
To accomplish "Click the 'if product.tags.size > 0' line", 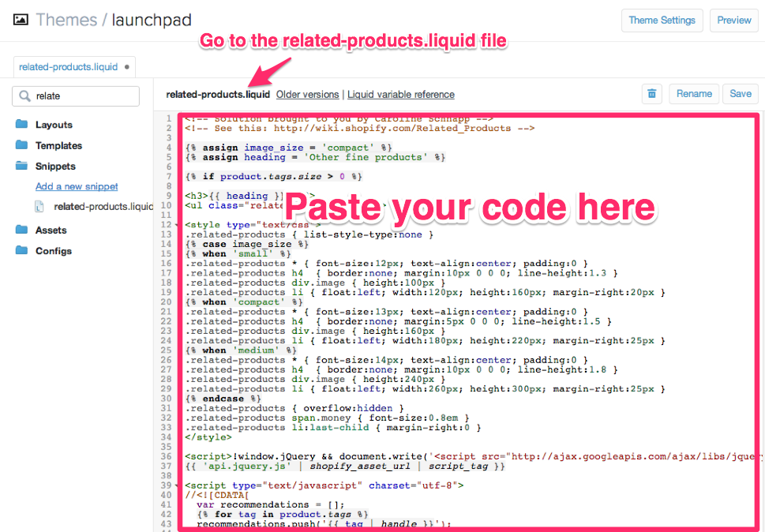I will pos(273,177).
